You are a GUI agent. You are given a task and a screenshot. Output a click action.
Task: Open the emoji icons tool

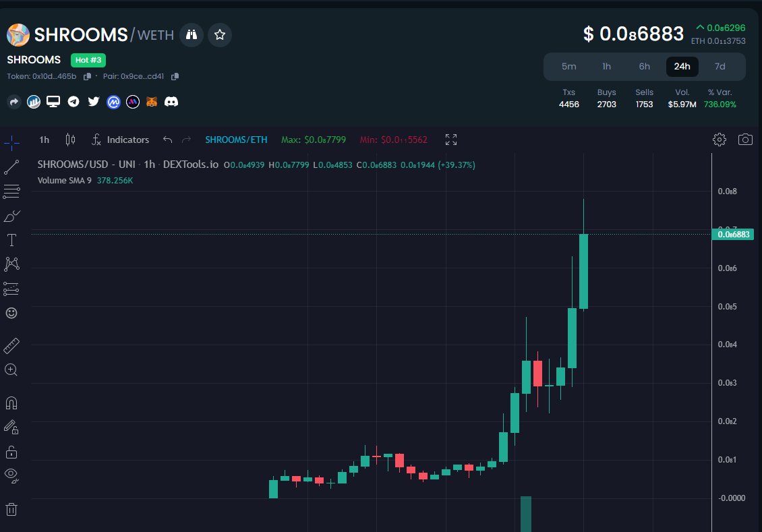click(x=11, y=313)
